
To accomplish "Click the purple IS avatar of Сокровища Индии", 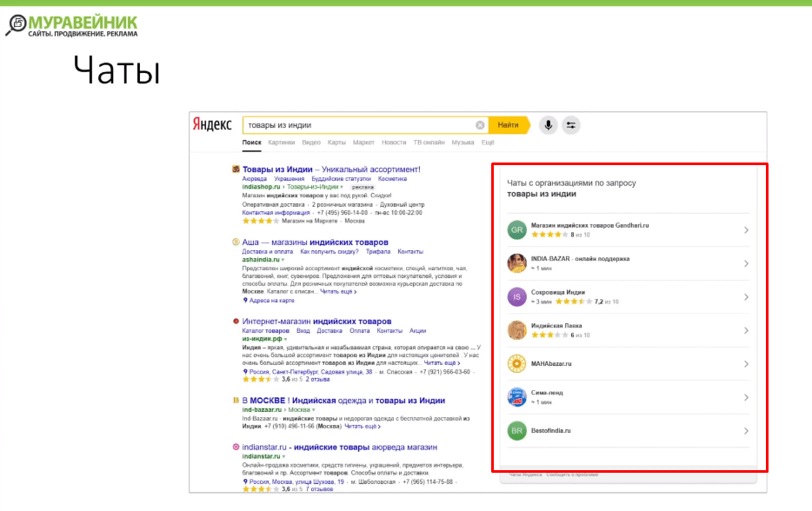I will (516, 296).
